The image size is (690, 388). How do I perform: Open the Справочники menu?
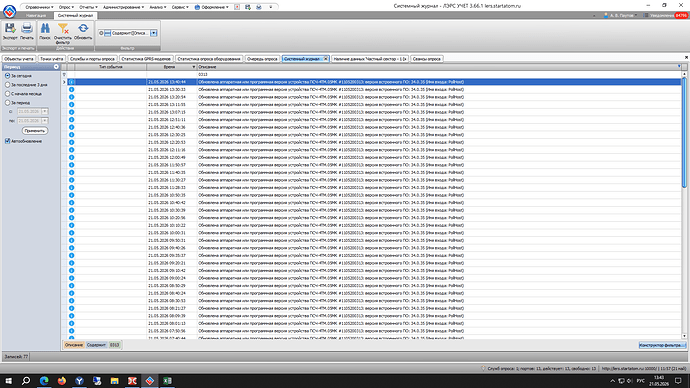click(x=39, y=7)
